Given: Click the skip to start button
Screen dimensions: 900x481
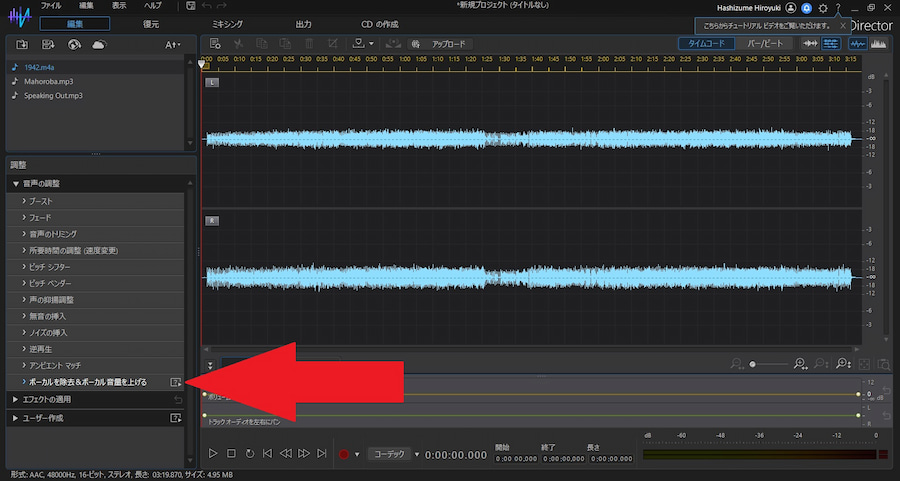Looking at the screenshot, I should coord(267,454).
